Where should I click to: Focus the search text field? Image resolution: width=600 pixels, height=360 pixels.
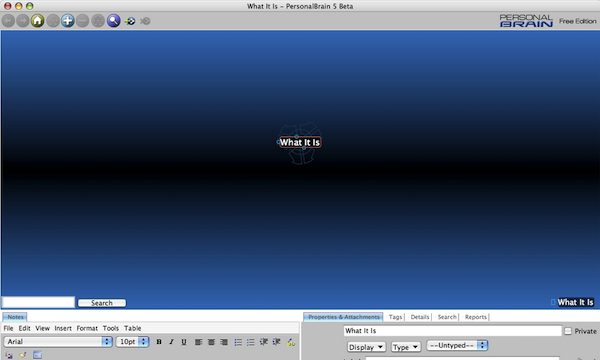pos(39,302)
